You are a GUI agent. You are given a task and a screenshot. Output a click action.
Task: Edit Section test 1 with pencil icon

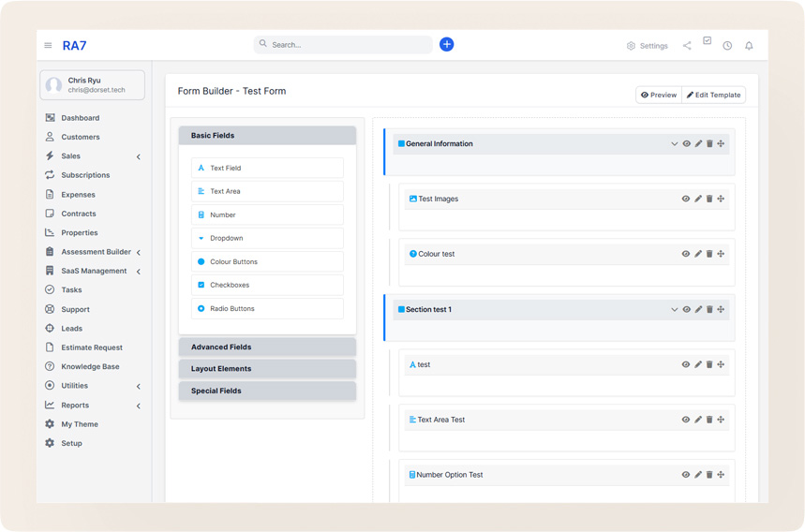pyautogui.click(x=698, y=309)
